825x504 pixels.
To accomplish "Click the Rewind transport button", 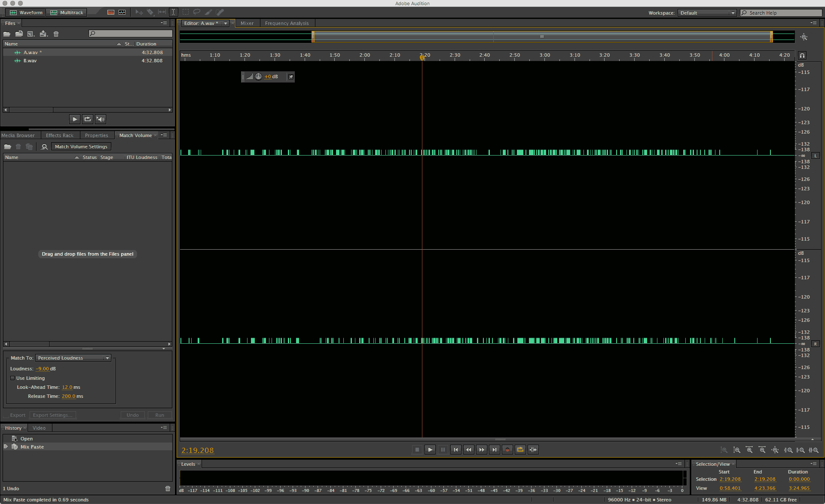I will tap(468, 450).
